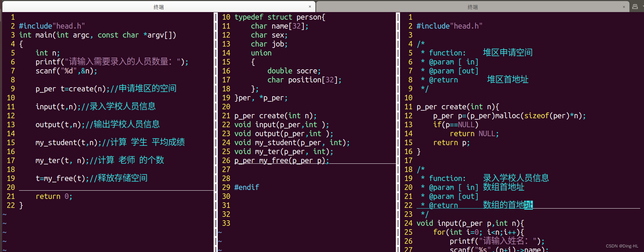
Task: Click the 'union' keyword line
Action: point(261,53)
